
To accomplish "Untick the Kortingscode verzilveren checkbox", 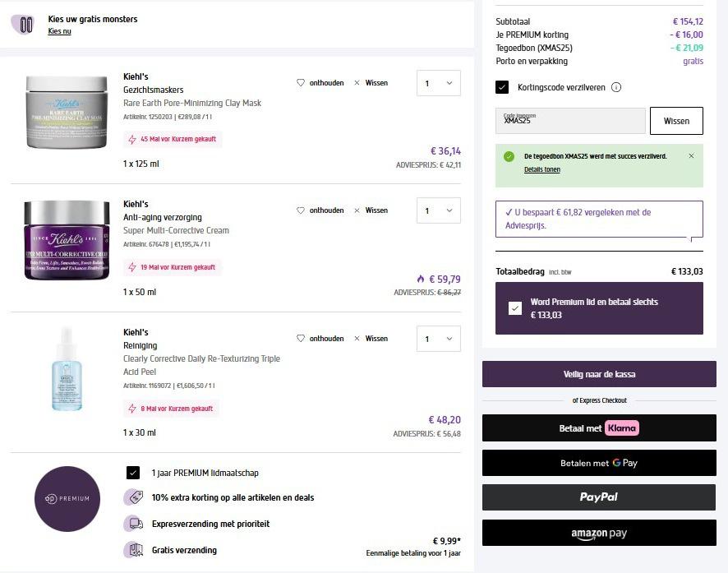I will pyautogui.click(x=502, y=87).
